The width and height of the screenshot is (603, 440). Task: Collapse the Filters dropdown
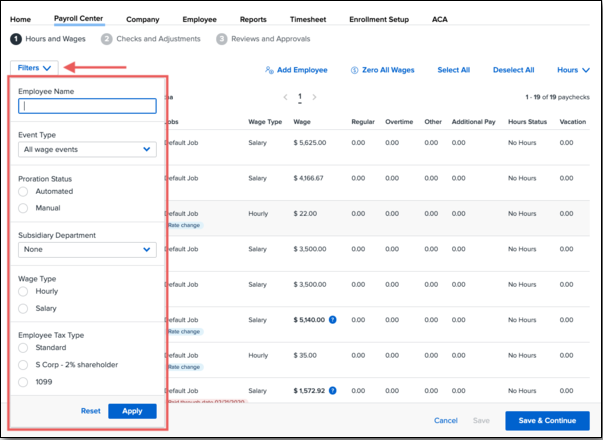click(34, 68)
